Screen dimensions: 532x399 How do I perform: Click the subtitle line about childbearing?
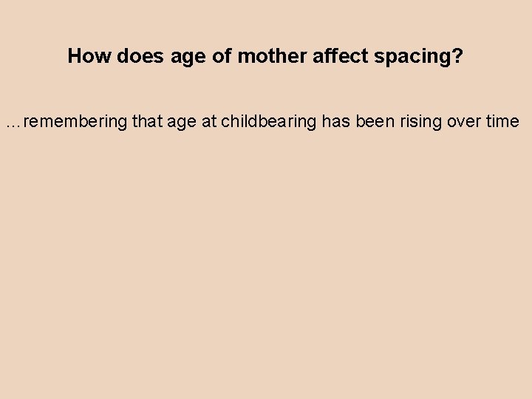coord(262,122)
